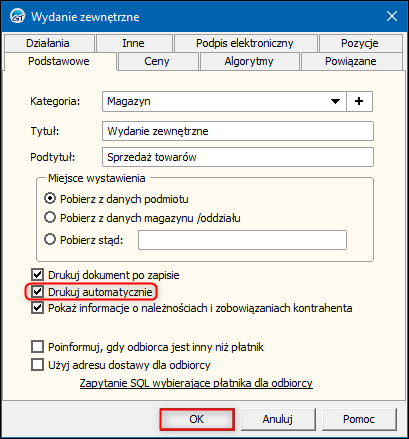Confirm settings with OK button
The width and height of the screenshot is (409, 439).
click(197, 419)
